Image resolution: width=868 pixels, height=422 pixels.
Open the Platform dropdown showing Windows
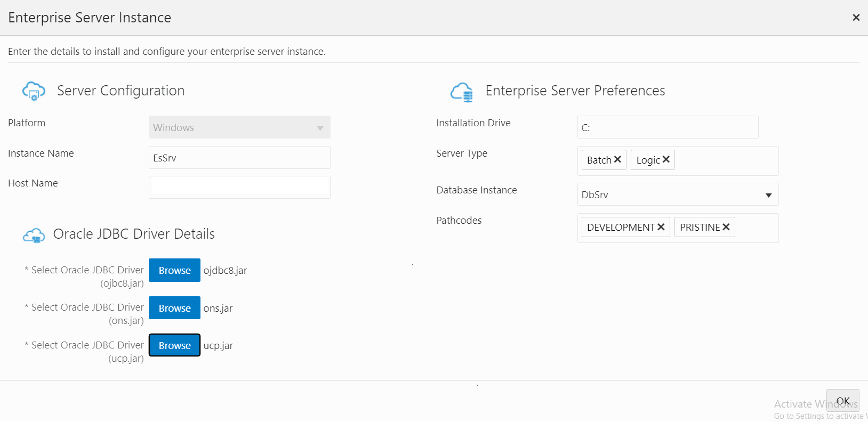click(239, 127)
